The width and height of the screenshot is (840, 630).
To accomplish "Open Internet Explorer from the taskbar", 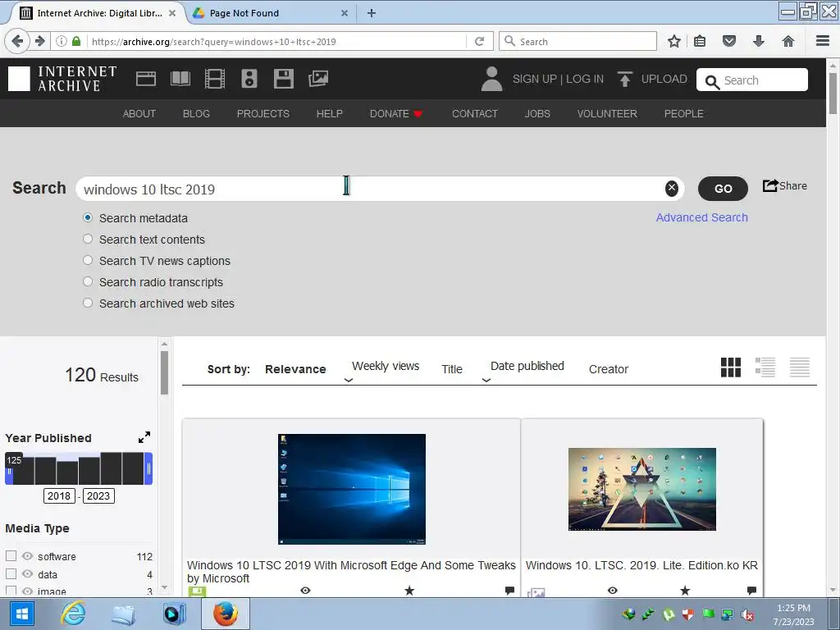I will [x=73, y=614].
